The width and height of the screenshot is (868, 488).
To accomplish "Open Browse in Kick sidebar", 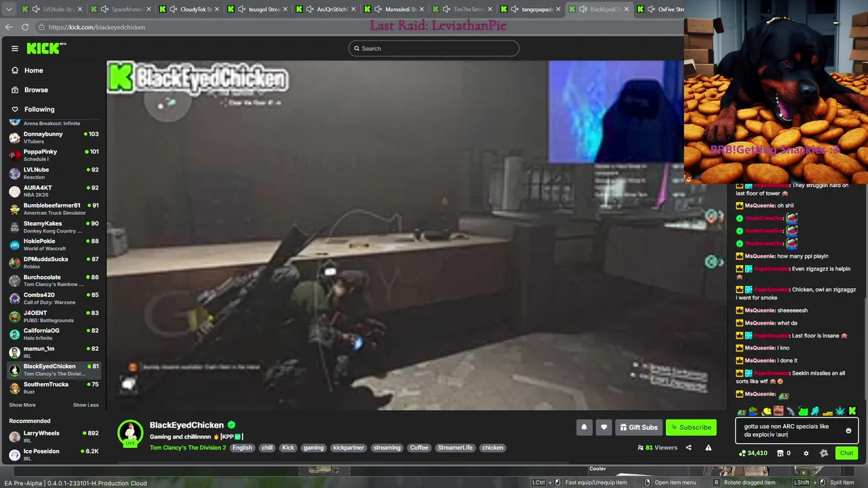I will (36, 89).
